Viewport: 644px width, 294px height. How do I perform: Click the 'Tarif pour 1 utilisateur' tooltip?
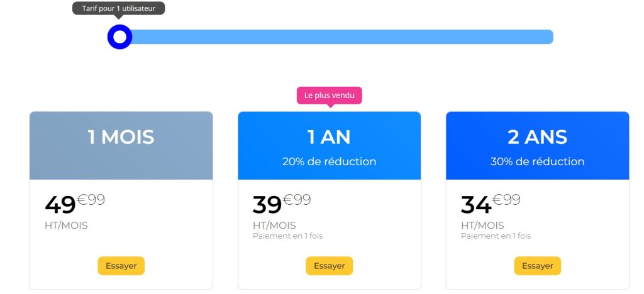tap(118, 9)
